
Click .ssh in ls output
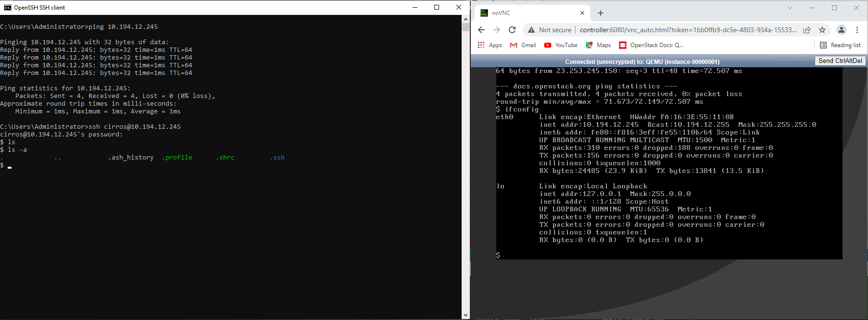tap(277, 158)
